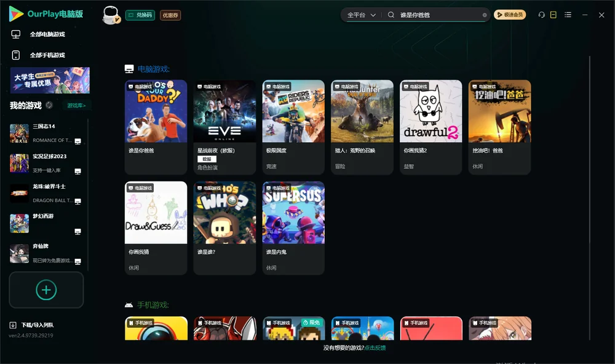Open the EVE Online 星战前夜 card
This screenshot has height=364, width=615.
coord(224,127)
